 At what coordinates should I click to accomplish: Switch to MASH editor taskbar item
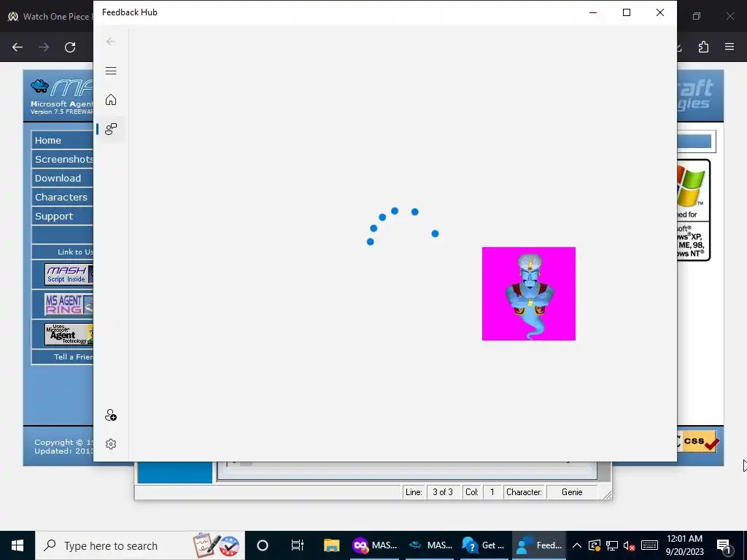click(x=430, y=545)
